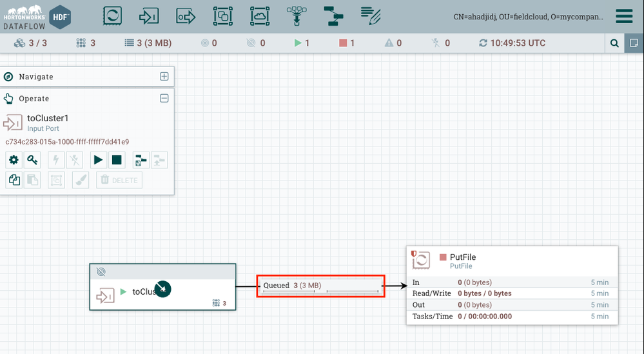This screenshot has width=644, height=354.
Task: Click the invalid components warning count 0
Action: click(x=393, y=43)
